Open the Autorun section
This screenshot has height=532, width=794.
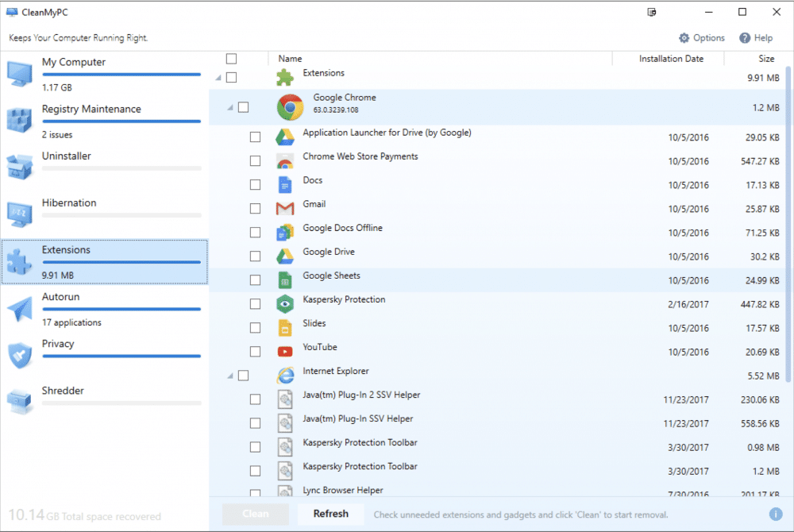66,296
